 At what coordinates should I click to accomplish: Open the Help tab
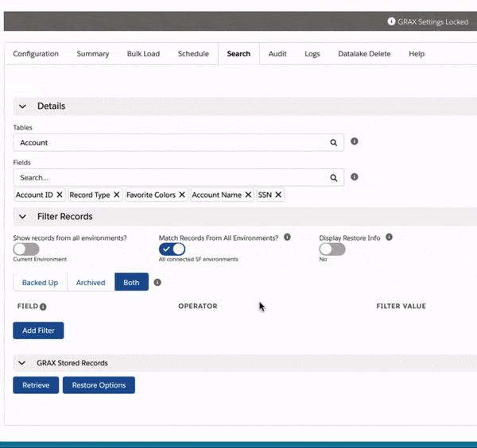click(417, 54)
